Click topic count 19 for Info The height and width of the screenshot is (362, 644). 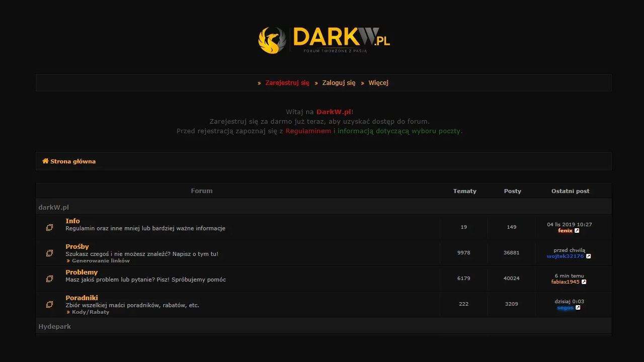coord(464,227)
